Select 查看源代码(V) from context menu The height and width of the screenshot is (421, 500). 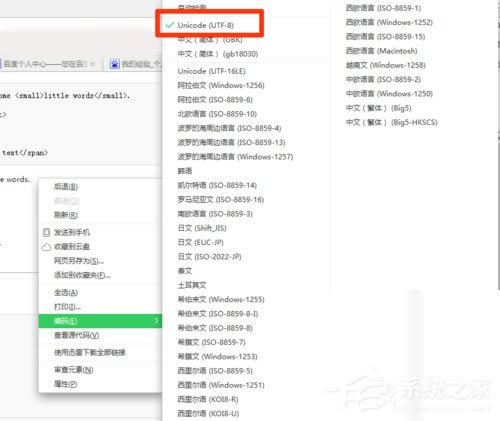coord(76,335)
